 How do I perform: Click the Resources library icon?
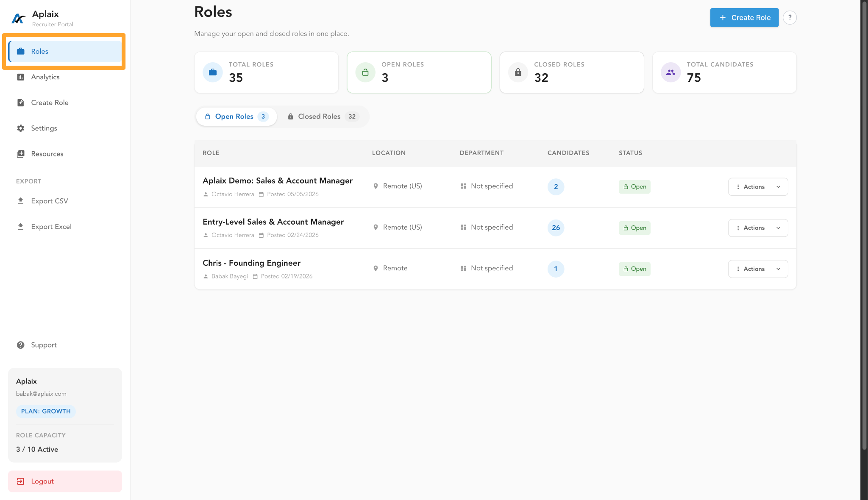pyautogui.click(x=20, y=154)
